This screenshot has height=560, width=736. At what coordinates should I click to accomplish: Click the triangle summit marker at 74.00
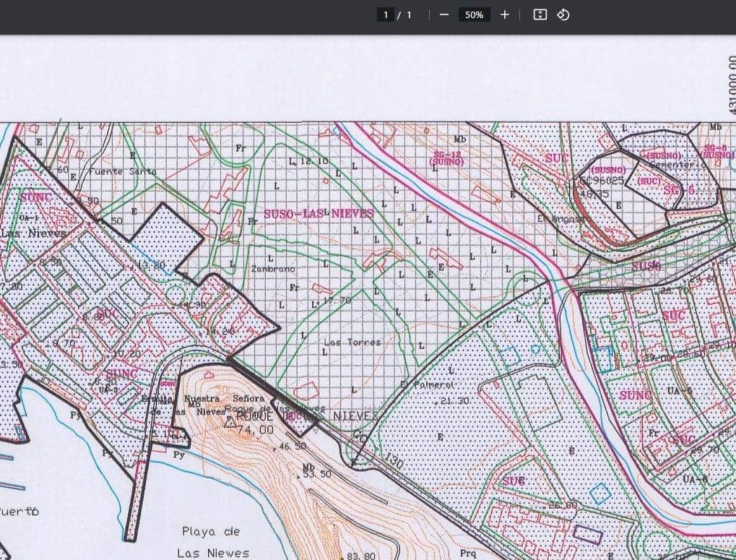point(230,422)
